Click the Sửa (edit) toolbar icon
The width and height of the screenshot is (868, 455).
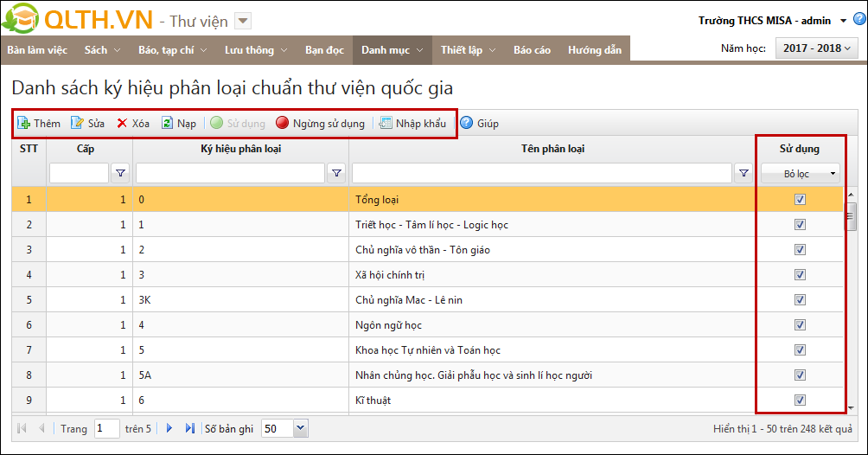[78, 123]
